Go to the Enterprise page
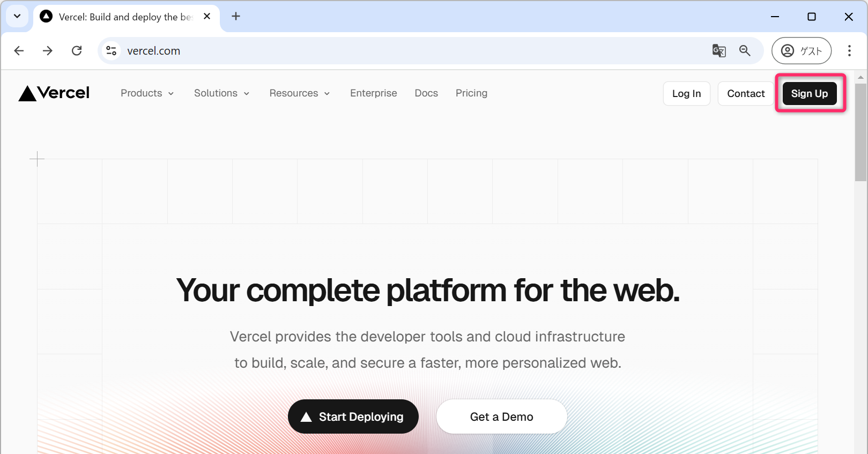868x454 pixels. 373,93
